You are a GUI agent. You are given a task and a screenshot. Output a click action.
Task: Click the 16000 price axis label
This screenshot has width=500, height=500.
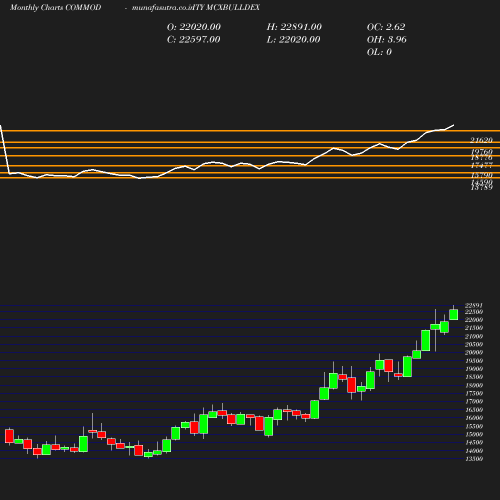coord(474,418)
